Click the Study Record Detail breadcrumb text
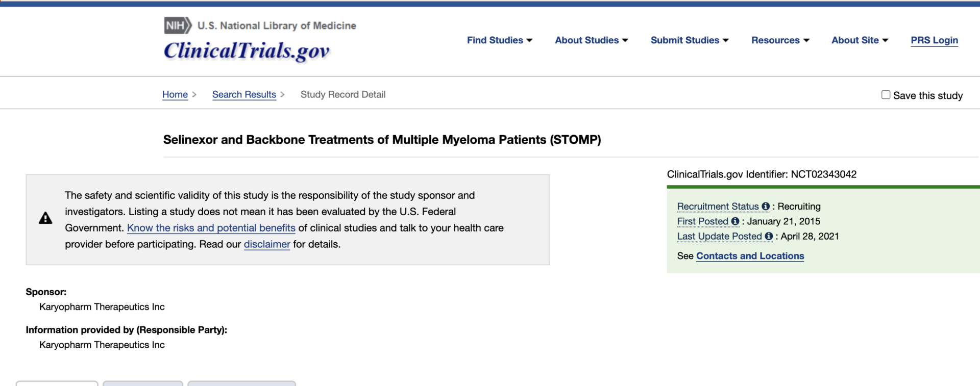 [343, 94]
